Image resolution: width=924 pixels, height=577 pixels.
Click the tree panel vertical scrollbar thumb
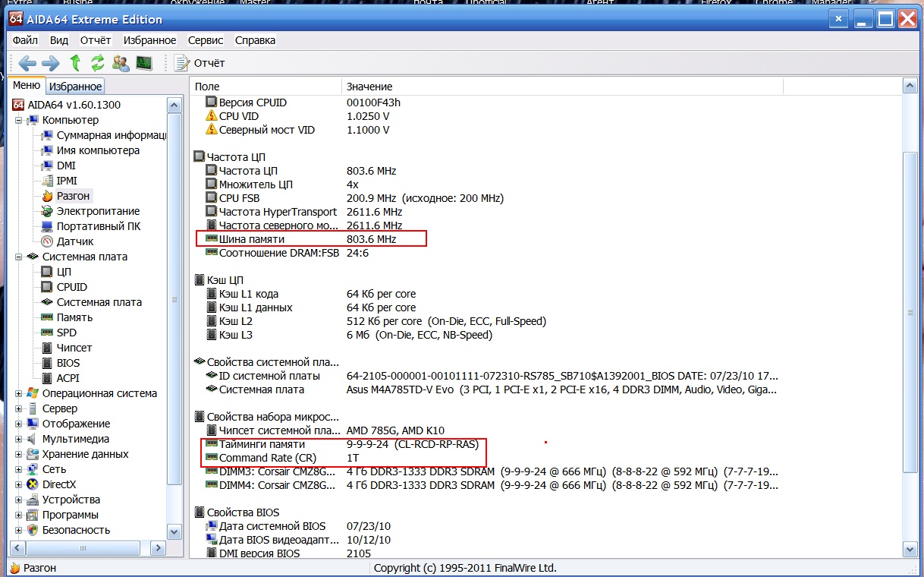(174, 300)
